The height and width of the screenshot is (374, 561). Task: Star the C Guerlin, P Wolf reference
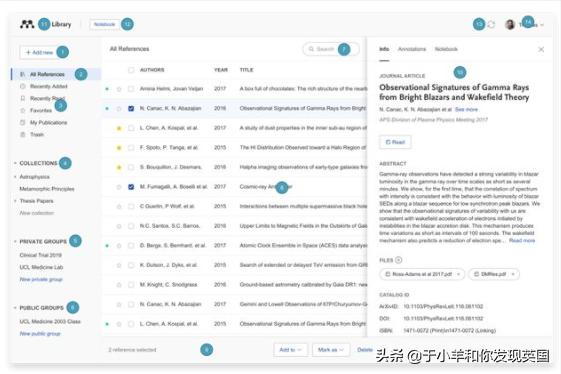click(x=119, y=207)
